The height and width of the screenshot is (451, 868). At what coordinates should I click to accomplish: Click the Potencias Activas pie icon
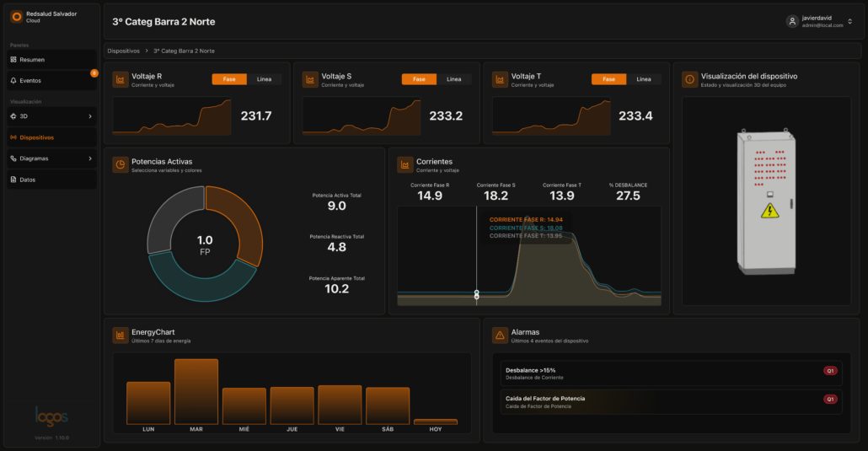pyautogui.click(x=121, y=164)
